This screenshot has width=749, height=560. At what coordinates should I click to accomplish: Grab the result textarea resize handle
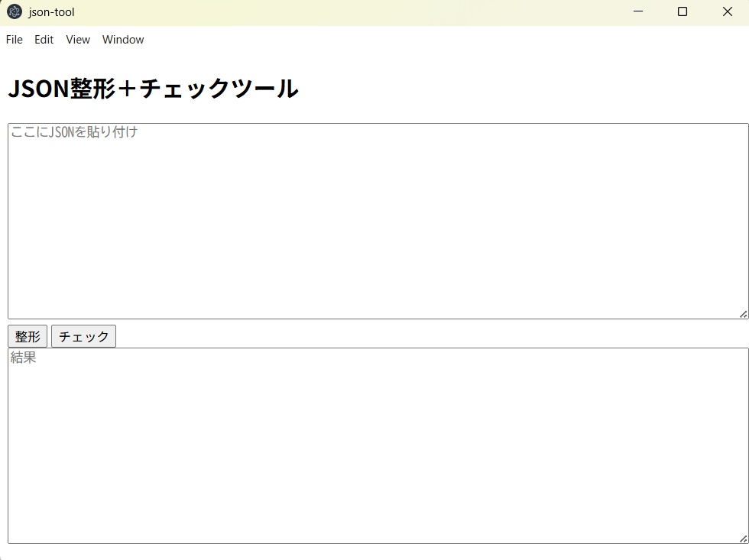[x=743, y=539]
